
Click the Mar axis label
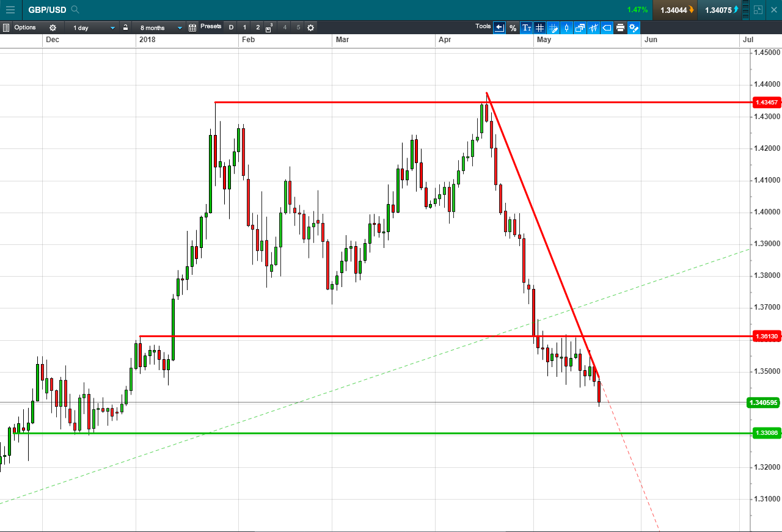(342, 40)
